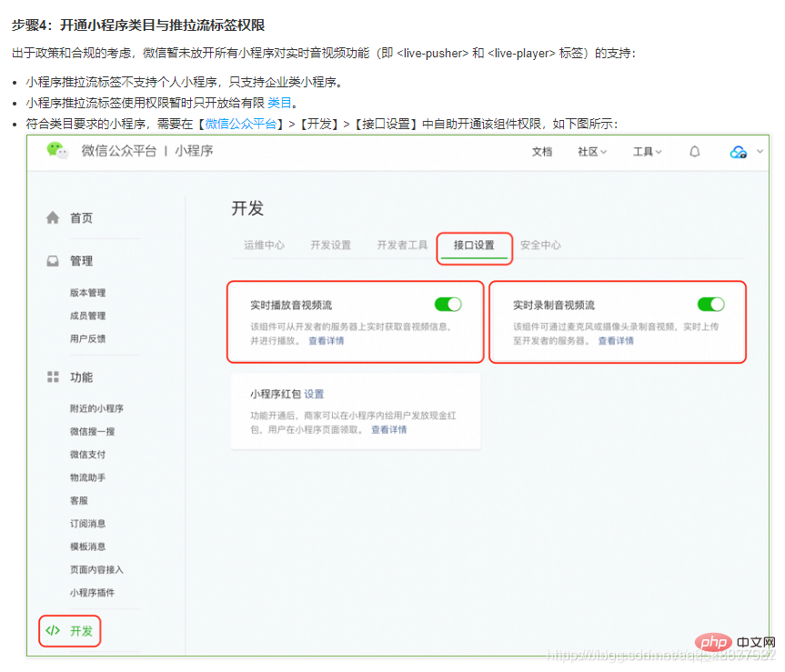This screenshot has width=785, height=672.
Task: Select 开发 in the sidebar
Action: pos(81,631)
